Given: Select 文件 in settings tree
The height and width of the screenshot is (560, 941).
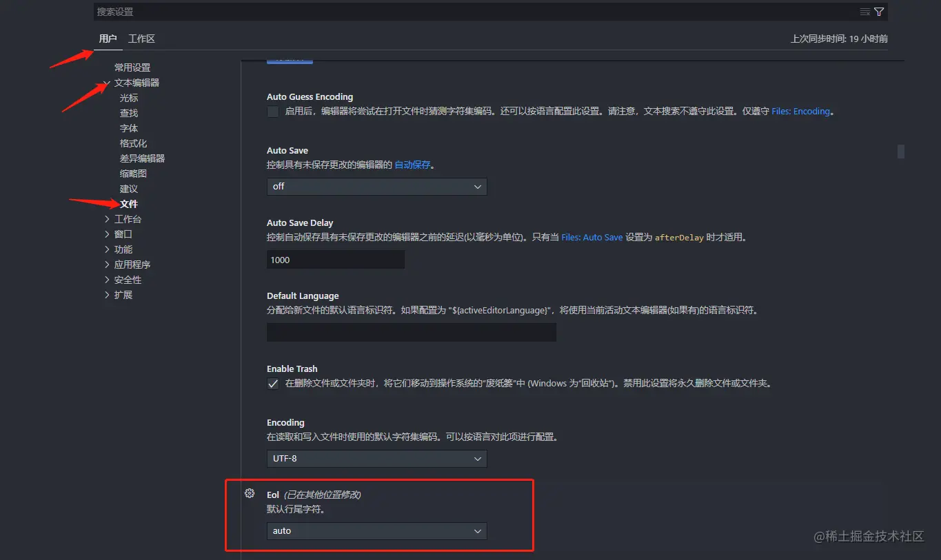Looking at the screenshot, I should [x=129, y=204].
